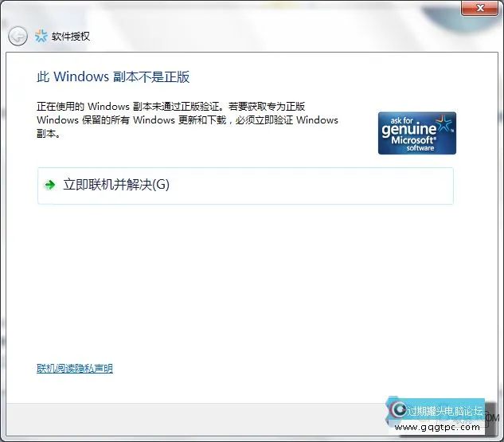Click the back arrow button
This screenshot has height=442, width=504.
pyautogui.click(x=18, y=36)
